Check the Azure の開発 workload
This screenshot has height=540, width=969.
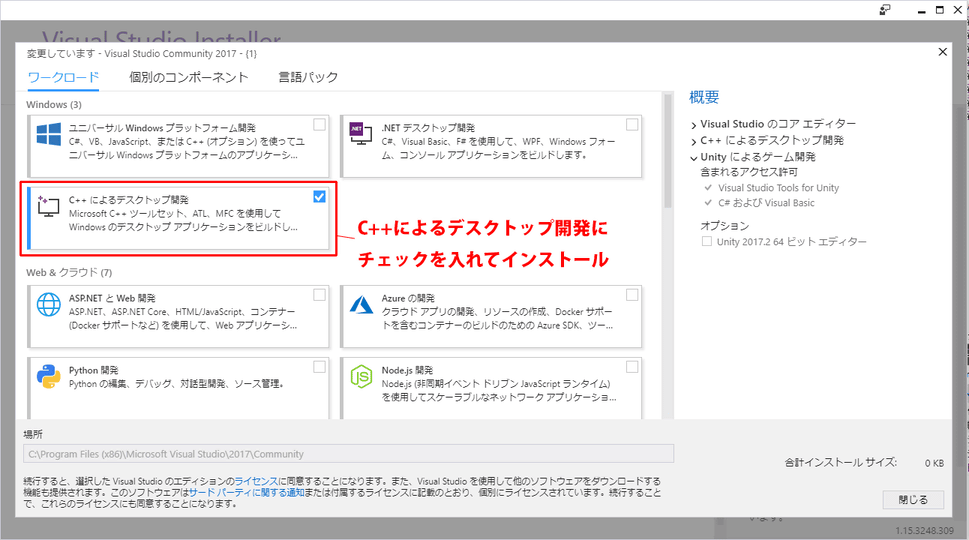click(x=632, y=295)
